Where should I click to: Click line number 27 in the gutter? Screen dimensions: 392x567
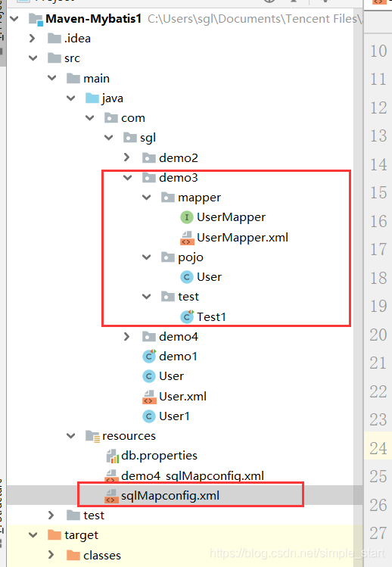(378, 534)
